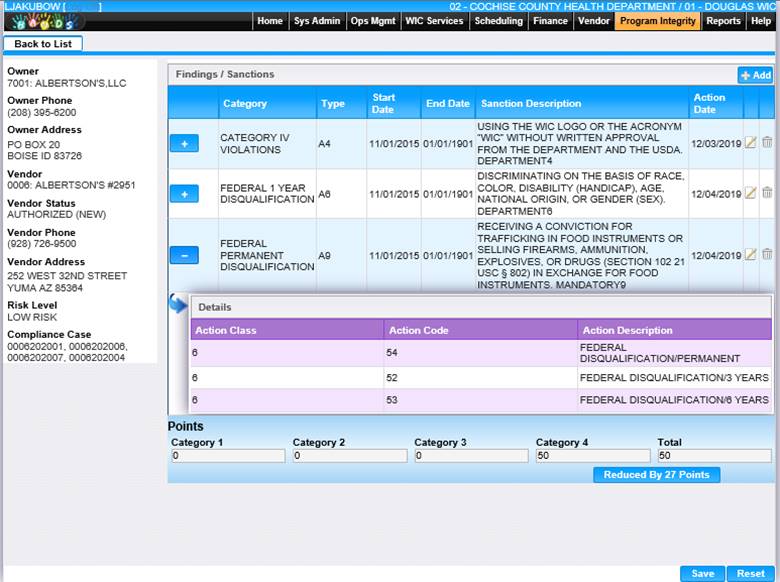Click the HANDS logo icon
The height and width of the screenshot is (582, 780).
coord(45,21)
